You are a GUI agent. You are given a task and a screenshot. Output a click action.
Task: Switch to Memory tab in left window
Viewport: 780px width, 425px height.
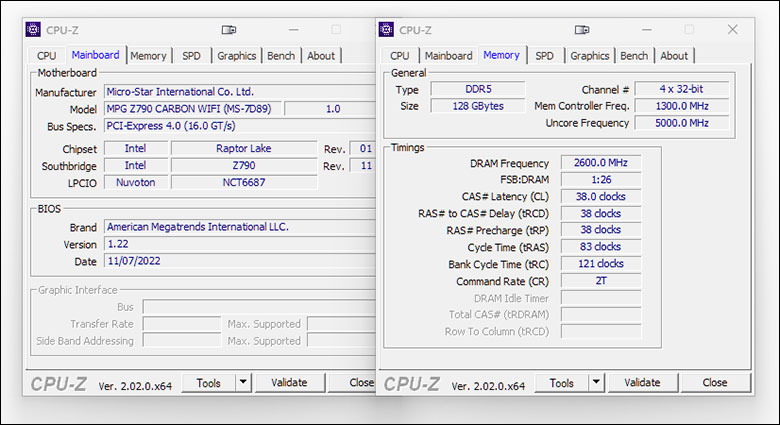pyautogui.click(x=148, y=56)
